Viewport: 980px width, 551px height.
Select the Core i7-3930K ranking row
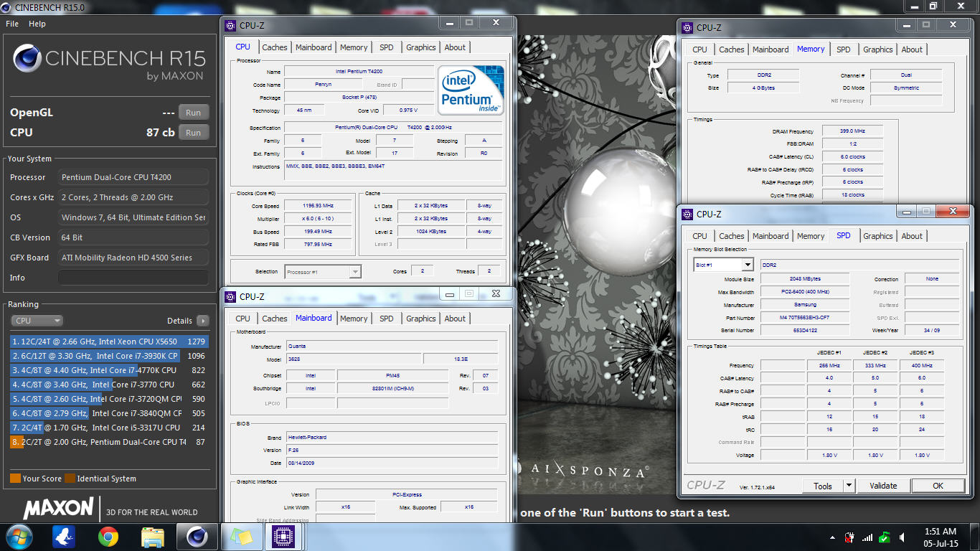[108, 356]
